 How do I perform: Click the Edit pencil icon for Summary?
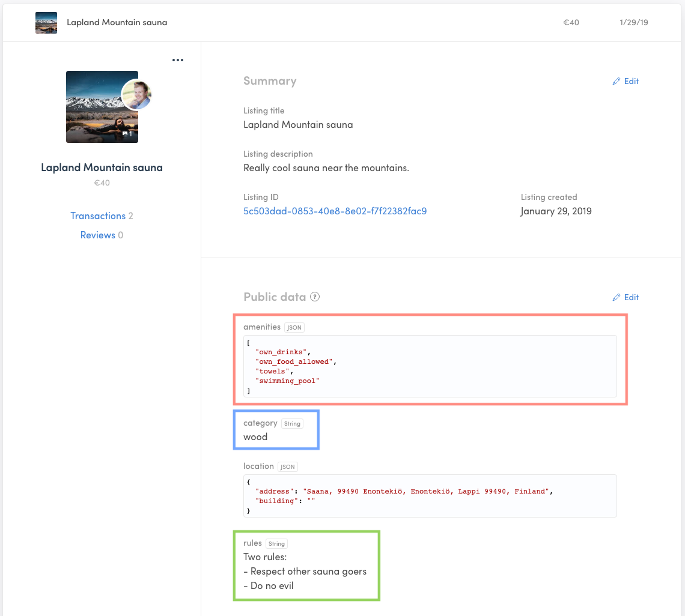tap(616, 81)
